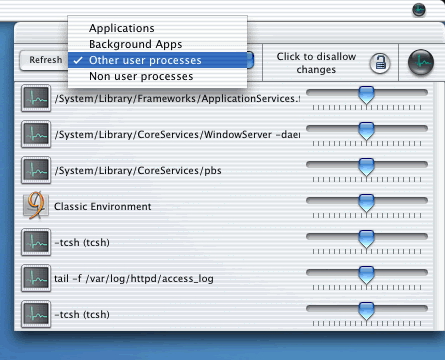Click the Click to disallow changes label

(316, 63)
